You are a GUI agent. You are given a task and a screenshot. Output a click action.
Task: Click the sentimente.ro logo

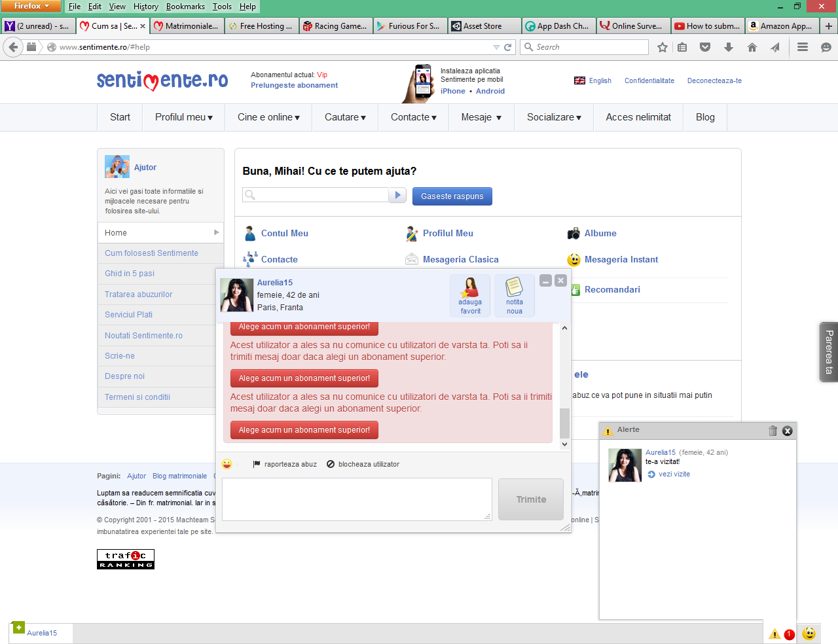pyautogui.click(x=162, y=80)
